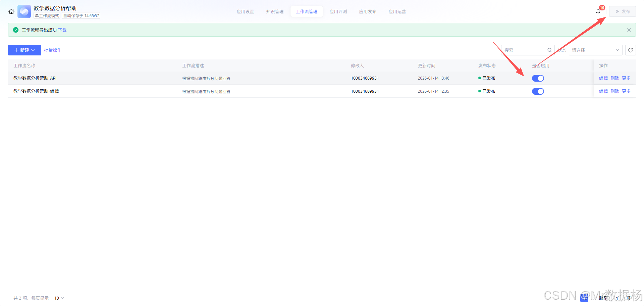Switch to 应用设置 tab
This screenshot has height=306, width=644.
click(x=245, y=11)
